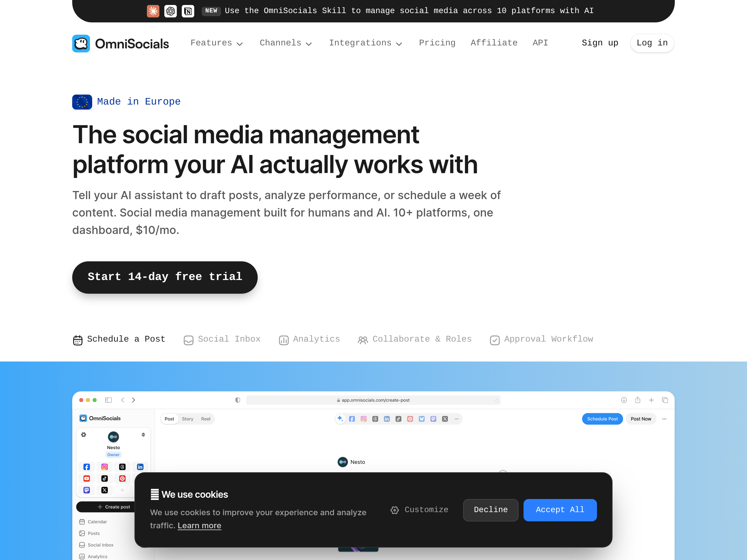Screen dimensions: 747x560
Task: Click the tab overview icon in mock browser
Action: (665, 400)
